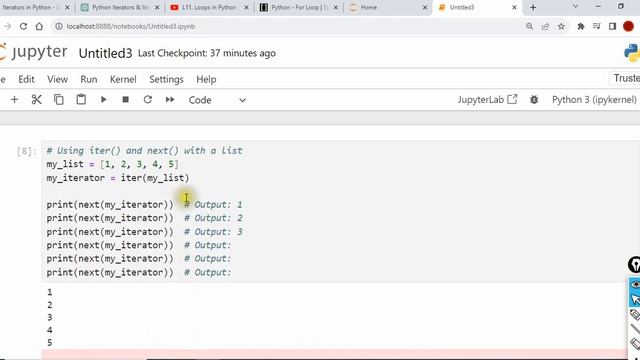Close the Home tab
This screenshot has height=360, width=640.
point(425,7)
